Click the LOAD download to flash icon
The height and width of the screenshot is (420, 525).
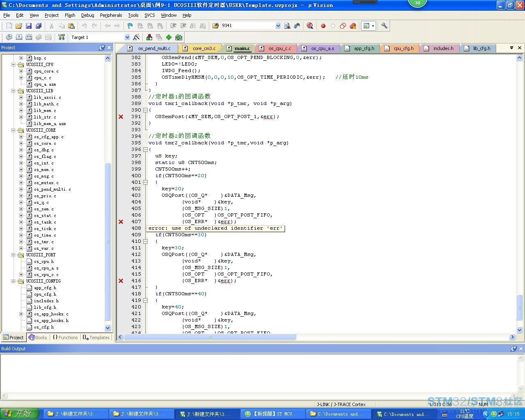(62, 37)
